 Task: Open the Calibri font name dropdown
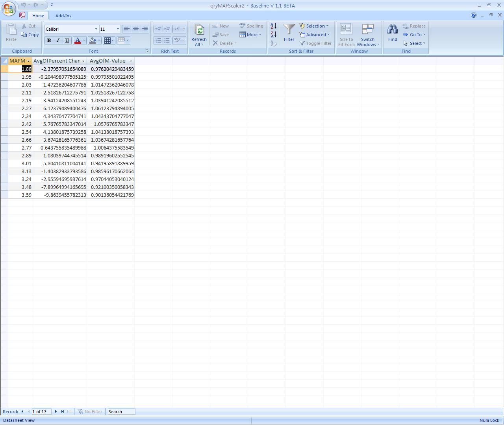point(96,29)
